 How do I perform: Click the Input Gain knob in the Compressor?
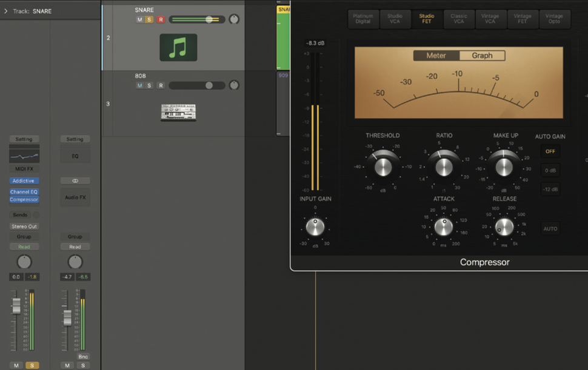click(x=316, y=226)
